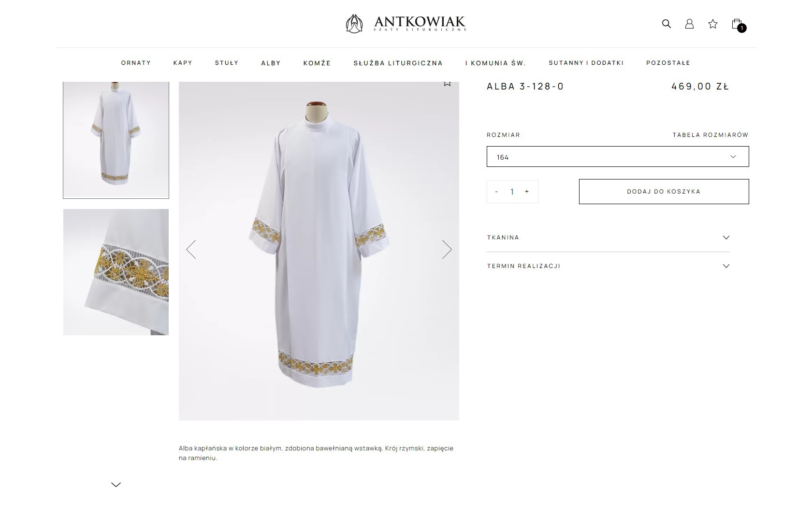This screenshot has height=508, width=812.
Task: Expand the Termin realizacji section
Action: click(x=608, y=266)
